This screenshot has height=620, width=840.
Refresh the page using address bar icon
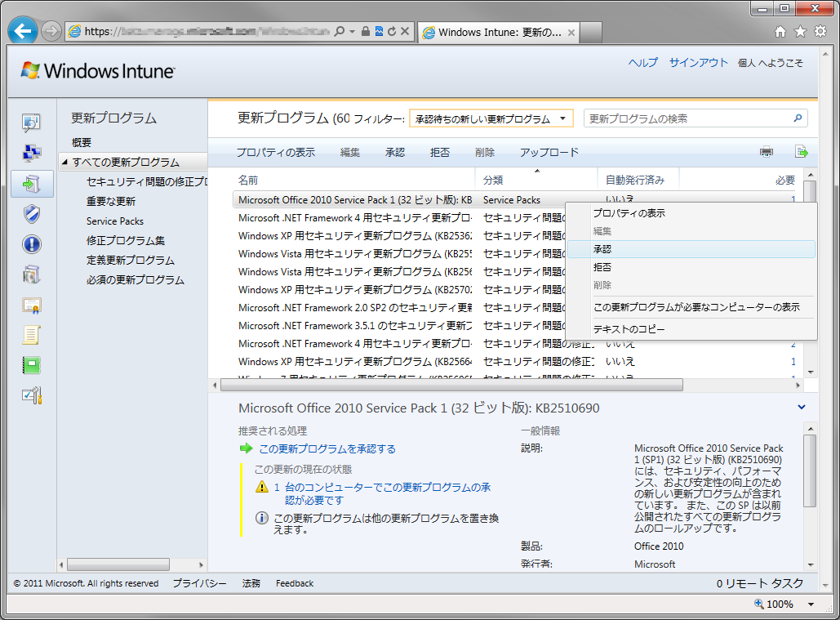coord(392,32)
